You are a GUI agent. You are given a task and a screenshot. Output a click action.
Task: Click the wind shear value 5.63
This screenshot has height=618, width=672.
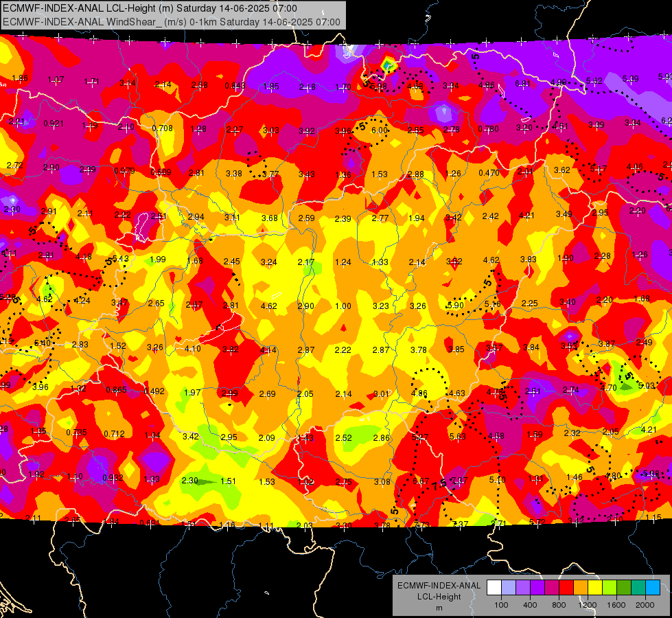(x=457, y=436)
